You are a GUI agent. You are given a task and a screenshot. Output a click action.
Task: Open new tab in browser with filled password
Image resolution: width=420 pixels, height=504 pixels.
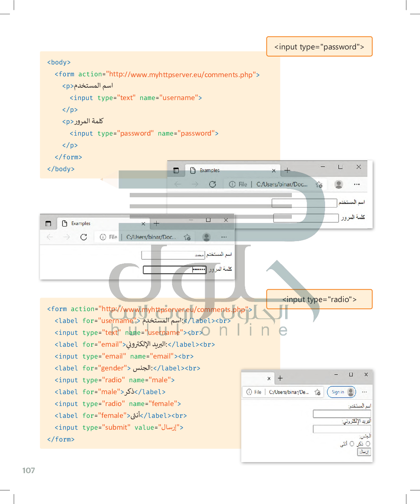(x=157, y=224)
